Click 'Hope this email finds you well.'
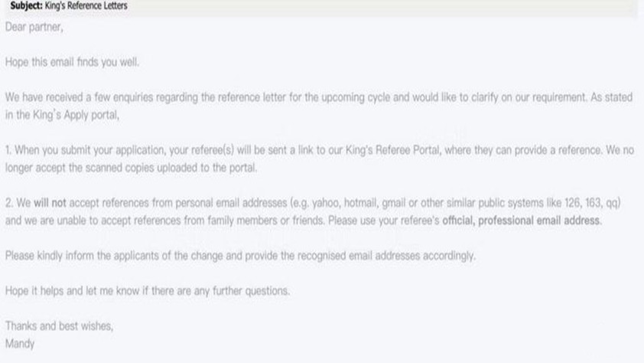 point(73,62)
